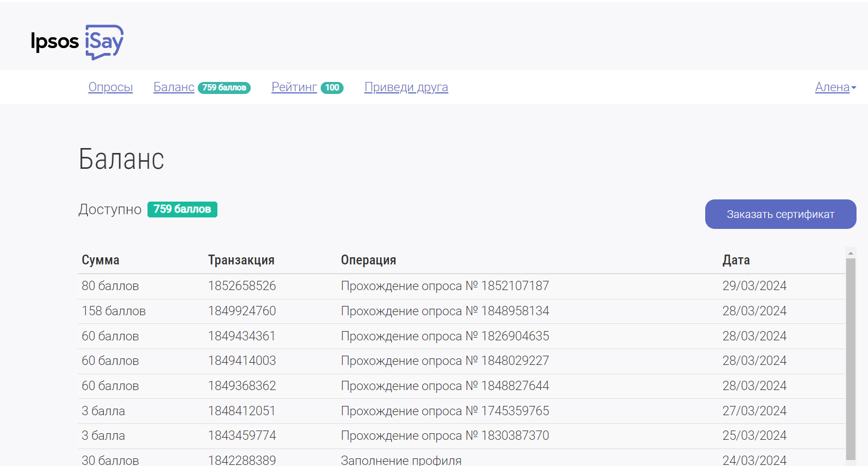
Task: Open the Опросы page
Action: (110, 87)
